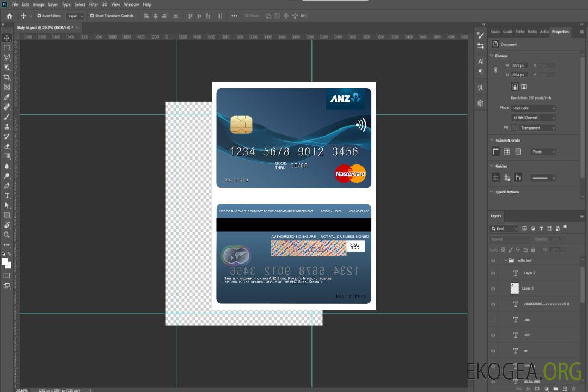588x392 pixels.
Task: Select the History Brush tool
Action: (x=7, y=137)
